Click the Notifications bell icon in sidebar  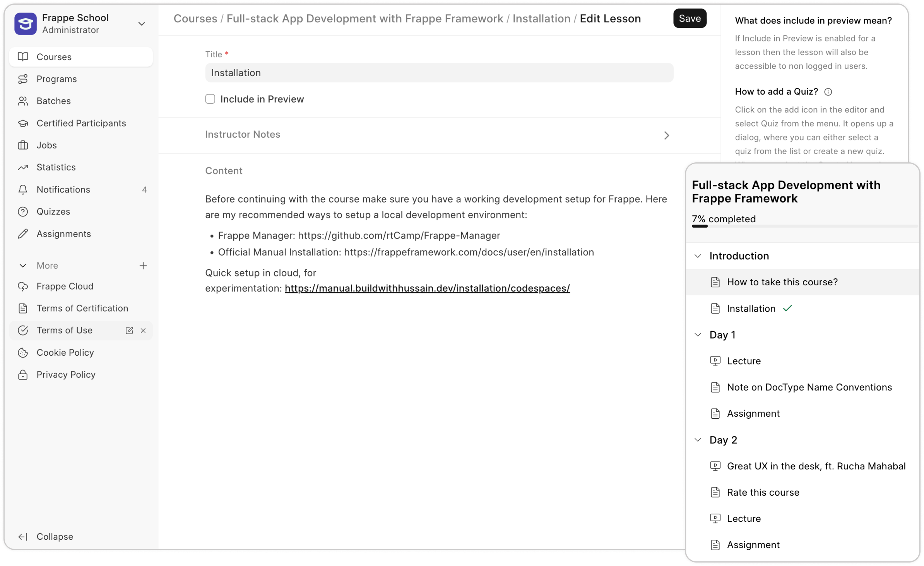point(23,189)
